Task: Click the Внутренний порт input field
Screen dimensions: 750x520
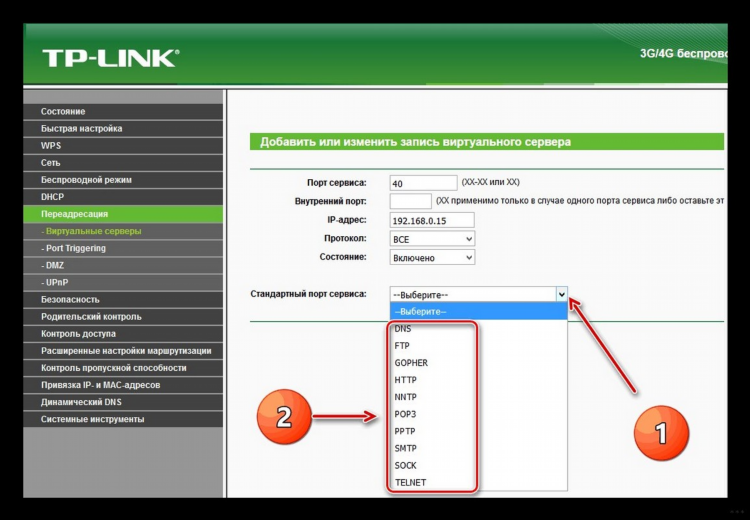Action: pos(410,201)
